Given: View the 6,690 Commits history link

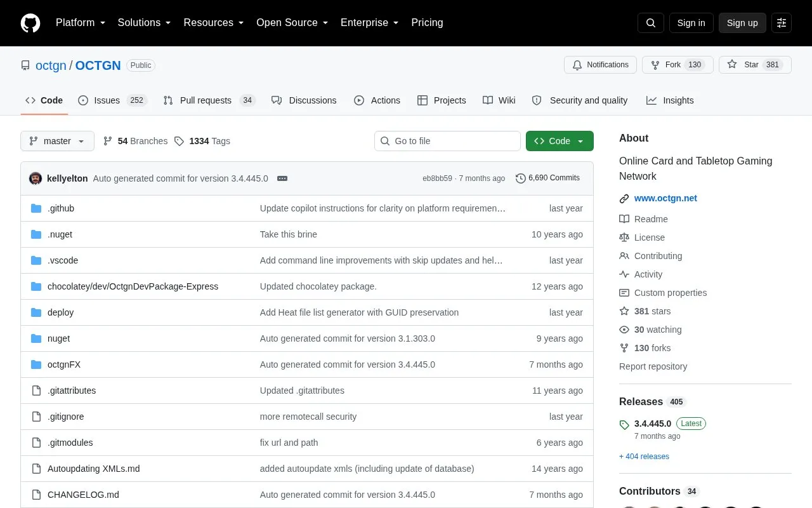Looking at the screenshot, I should coord(547,178).
